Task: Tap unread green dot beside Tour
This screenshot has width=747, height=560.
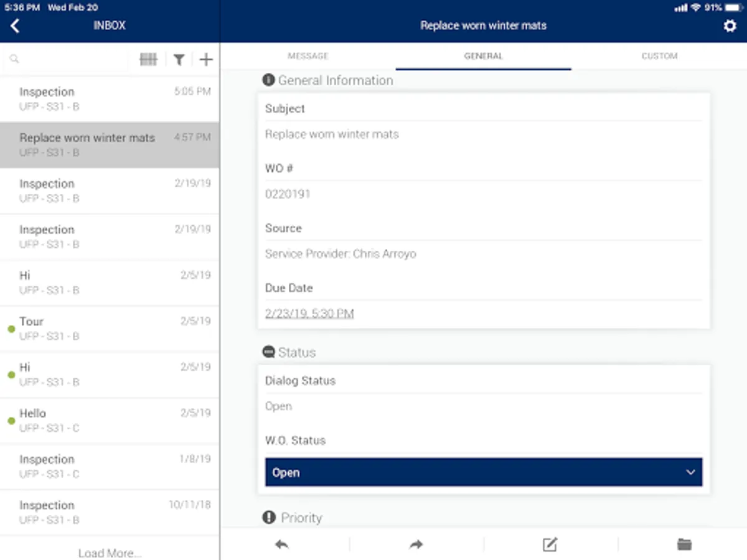Action: (11, 329)
